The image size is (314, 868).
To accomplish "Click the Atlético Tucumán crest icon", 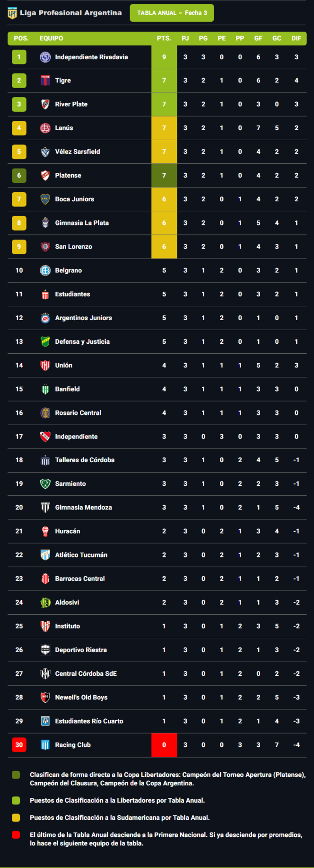I will (45, 555).
